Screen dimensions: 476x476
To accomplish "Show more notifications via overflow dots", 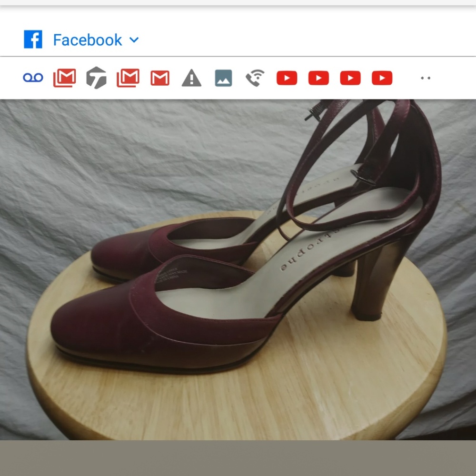I will pos(425,78).
